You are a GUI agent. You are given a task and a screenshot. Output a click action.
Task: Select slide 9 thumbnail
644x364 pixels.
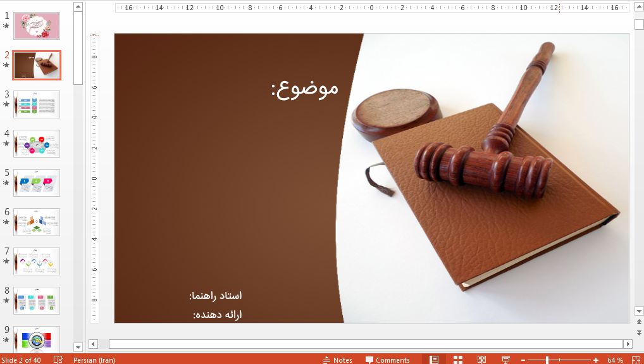click(x=37, y=339)
